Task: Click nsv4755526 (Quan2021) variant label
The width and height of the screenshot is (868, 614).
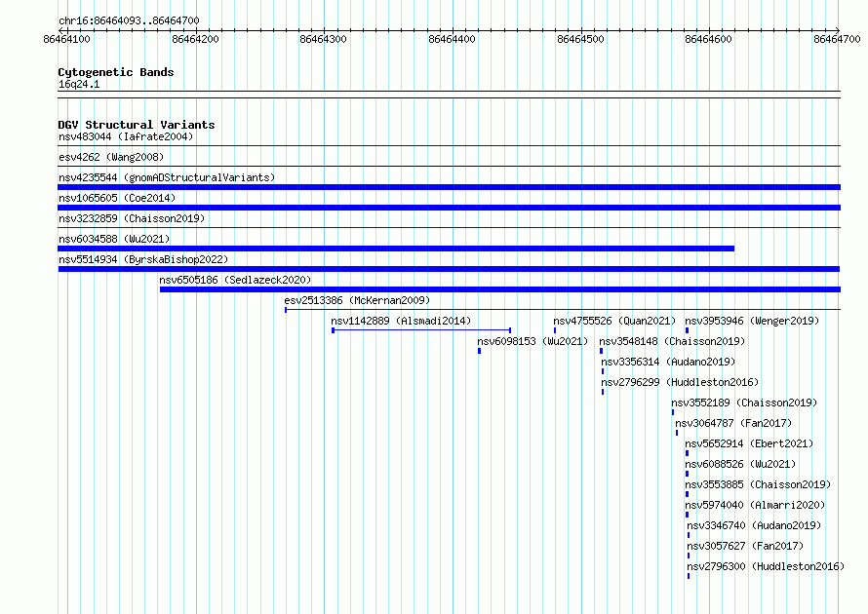Action: pyautogui.click(x=614, y=321)
